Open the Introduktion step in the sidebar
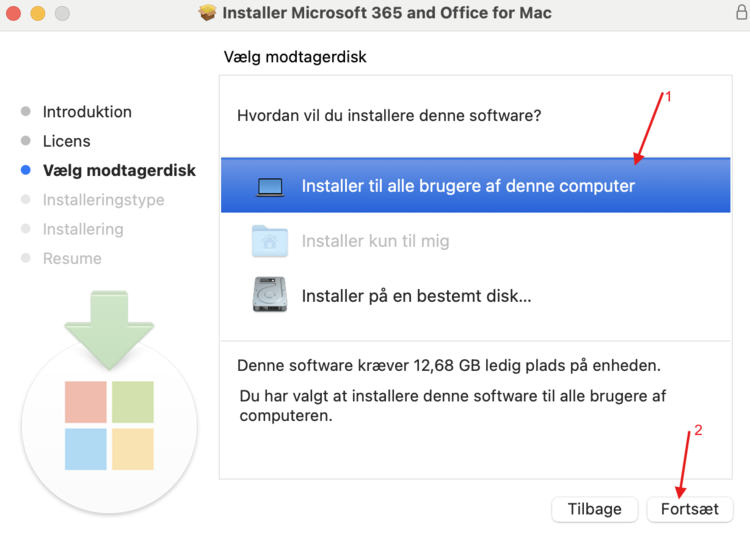Screen dimensions: 750x534 (87, 112)
